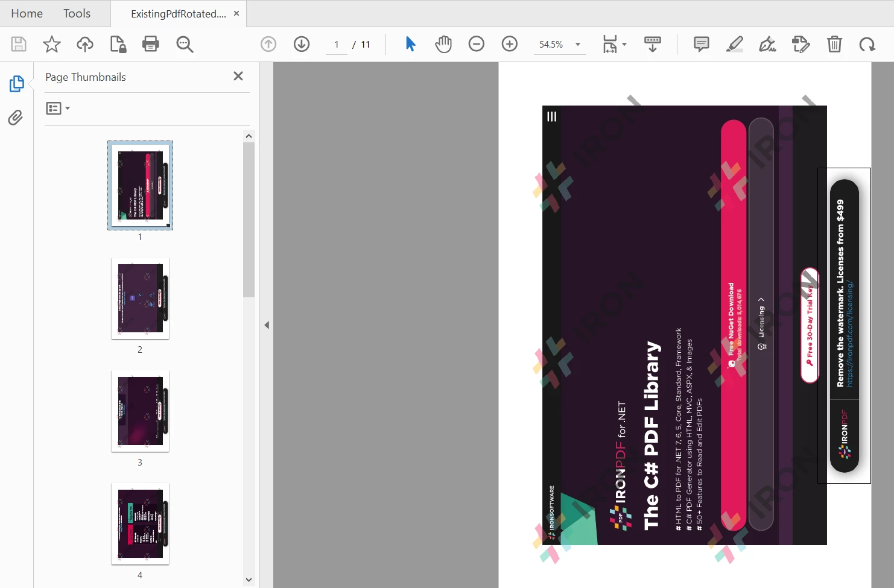
Task: Click the Save file icon
Action: [19, 44]
